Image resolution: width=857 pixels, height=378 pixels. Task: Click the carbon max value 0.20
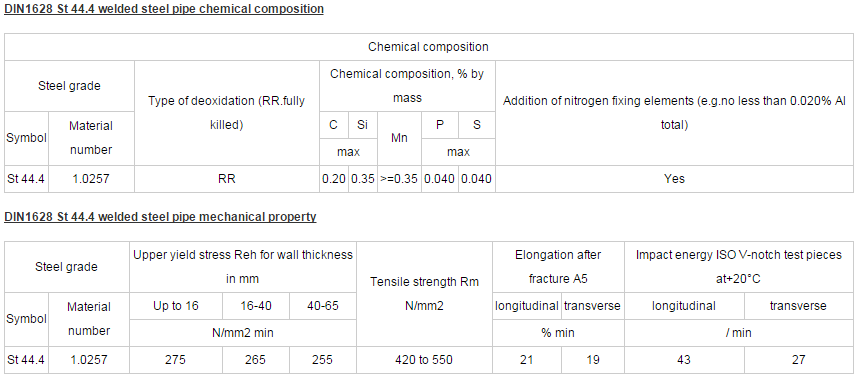[x=334, y=179]
